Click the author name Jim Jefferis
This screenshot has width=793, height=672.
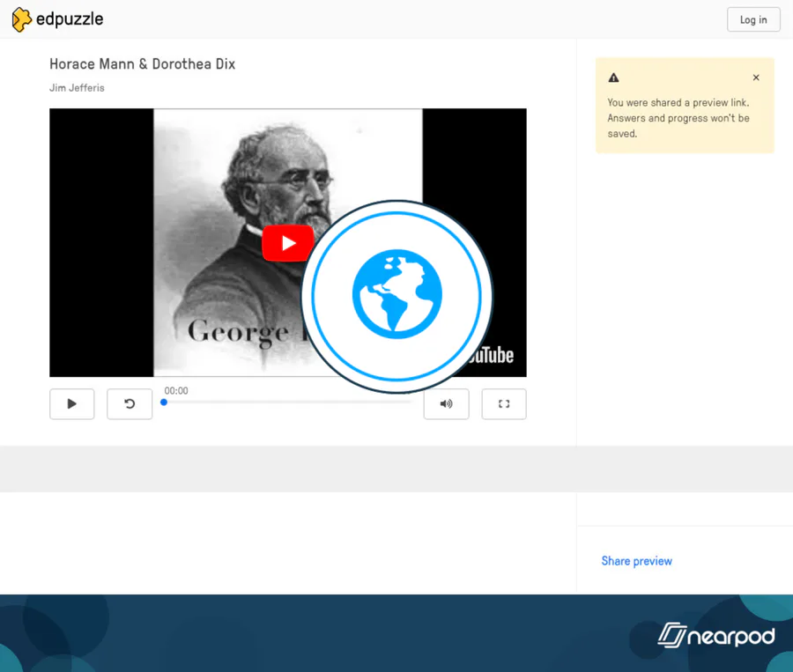point(77,88)
